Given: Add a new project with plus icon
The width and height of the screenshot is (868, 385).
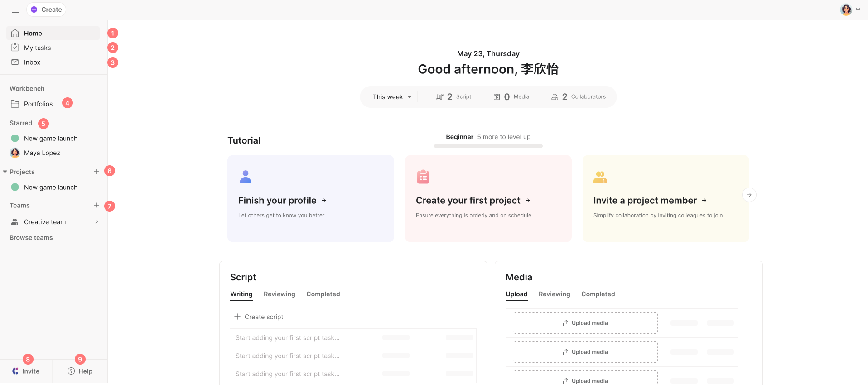Looking at the screenshot, I should tap(96, 172).
